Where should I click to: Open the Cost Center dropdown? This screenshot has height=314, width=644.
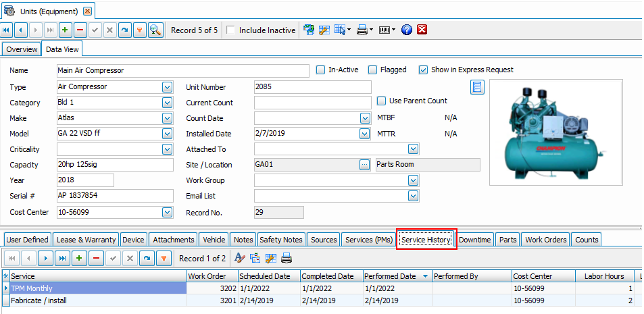pos(167,212)
